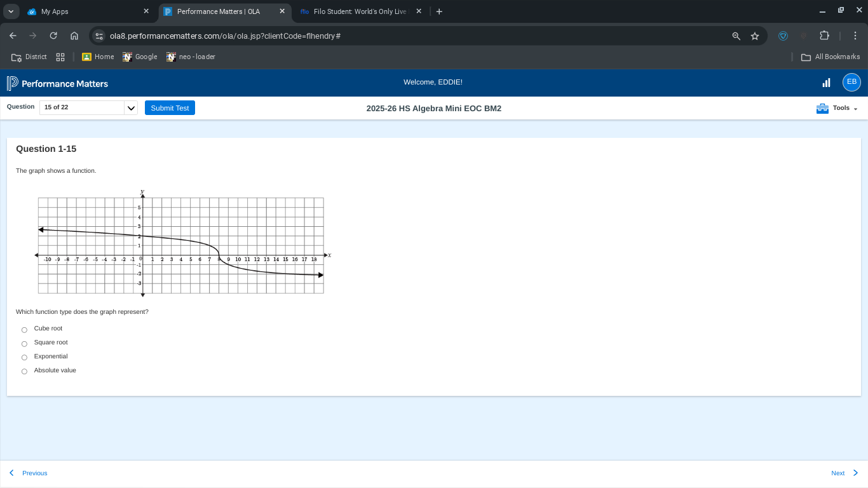The width and height of the screenshot is (868, 488).
Task: Select the Absolute value answer option
Action: [x=24, y=371]
